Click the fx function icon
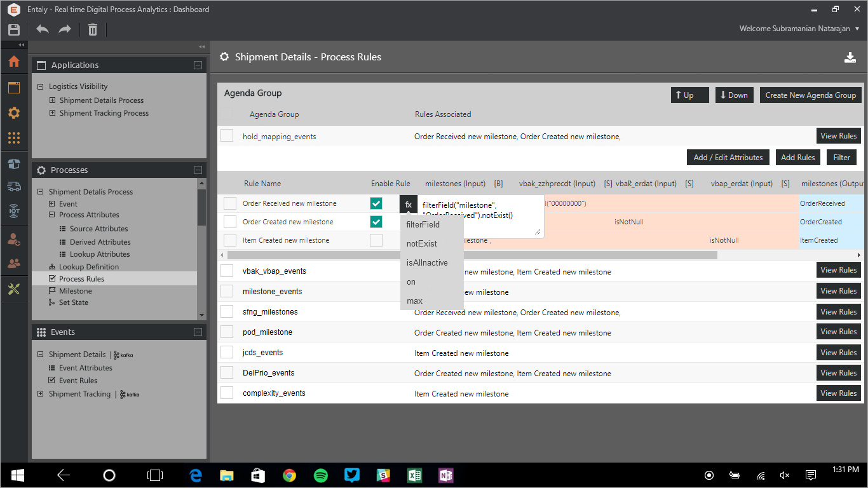868x488 pixels. [409, 204]
